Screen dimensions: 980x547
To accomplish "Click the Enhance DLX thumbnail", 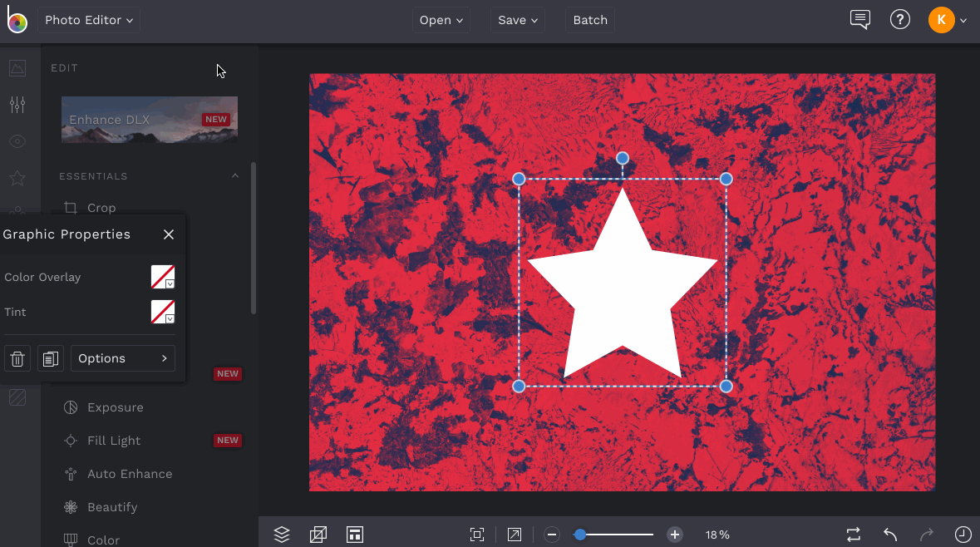I will pos(150,120).
